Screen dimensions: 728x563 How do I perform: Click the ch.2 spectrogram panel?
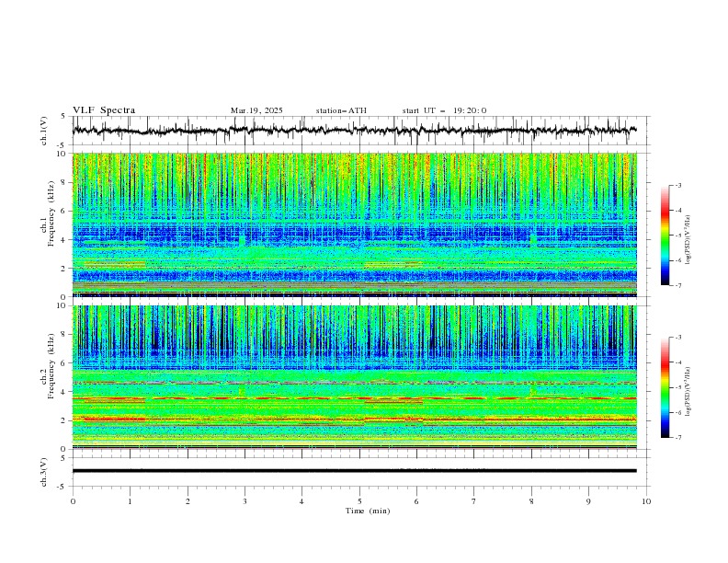click(355, 377)
